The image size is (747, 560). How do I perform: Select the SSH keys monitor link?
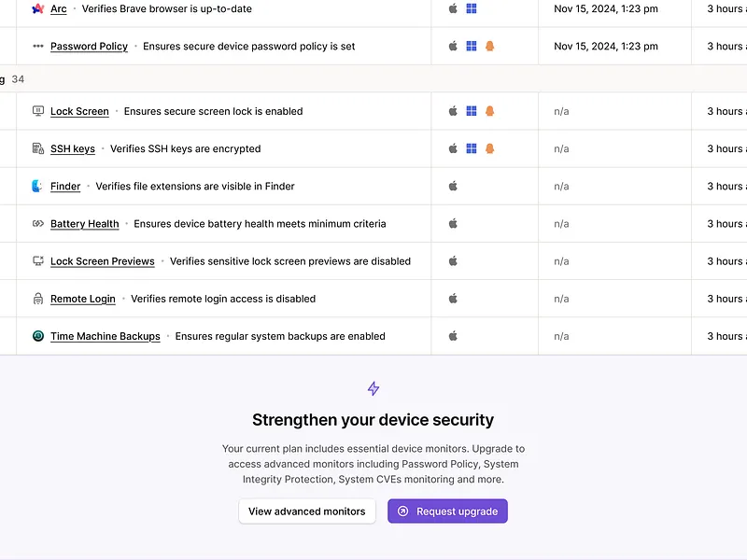(x=73, y=148)
